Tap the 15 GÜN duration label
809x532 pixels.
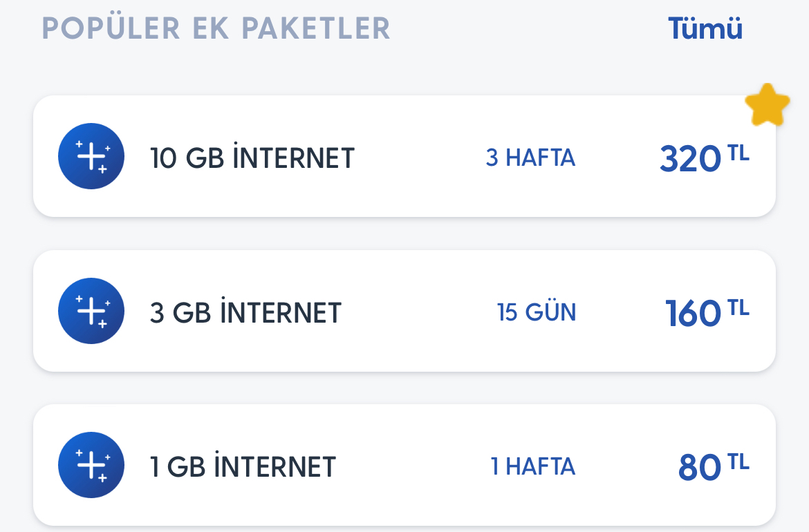click(x=537, y=312)
